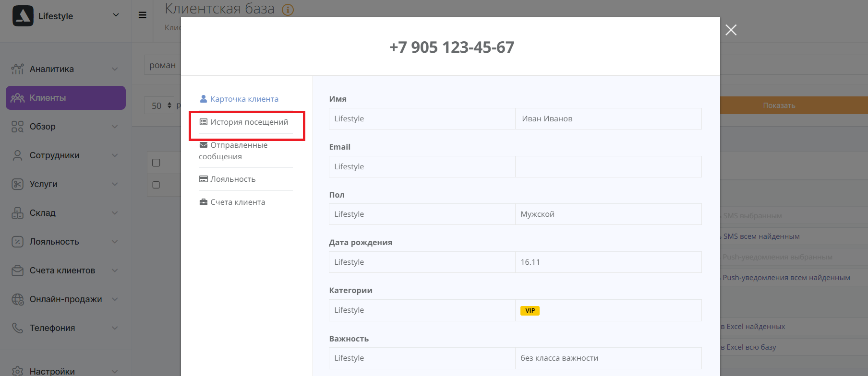Expand the Lifestyle company dropdown
Screen dimensions: 868x376
tap(116, 15)
